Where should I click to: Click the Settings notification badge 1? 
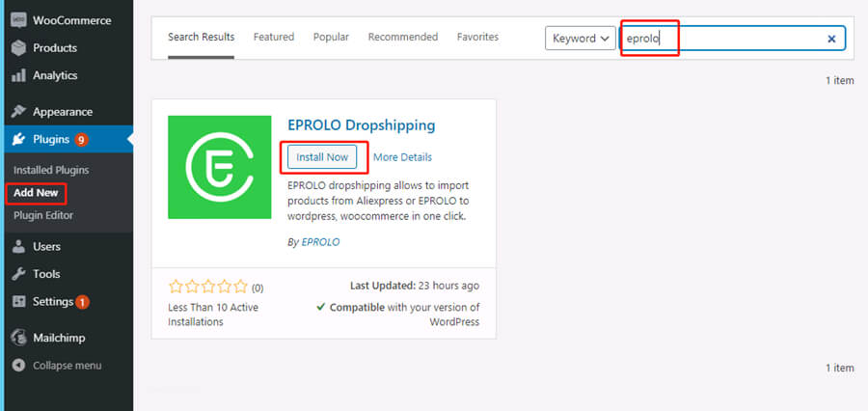pos(83,302)
